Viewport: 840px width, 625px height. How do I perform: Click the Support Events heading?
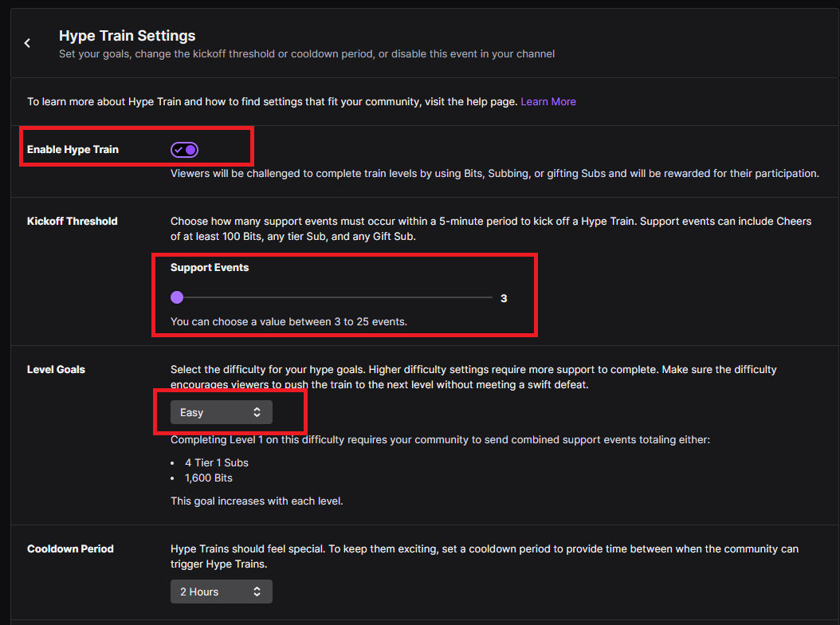click(x=210, y=268)
